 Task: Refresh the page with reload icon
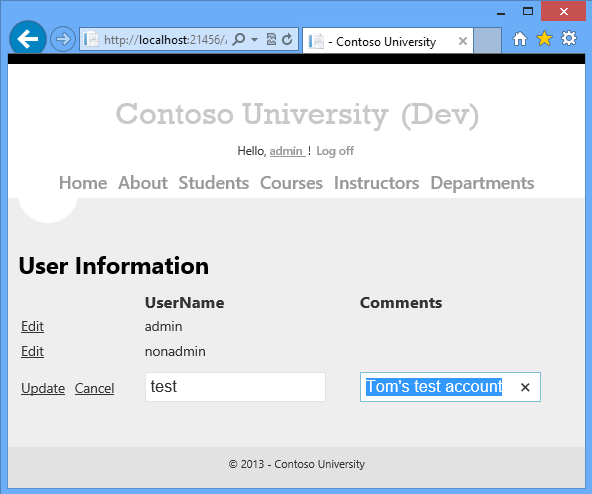coord(287,39)
